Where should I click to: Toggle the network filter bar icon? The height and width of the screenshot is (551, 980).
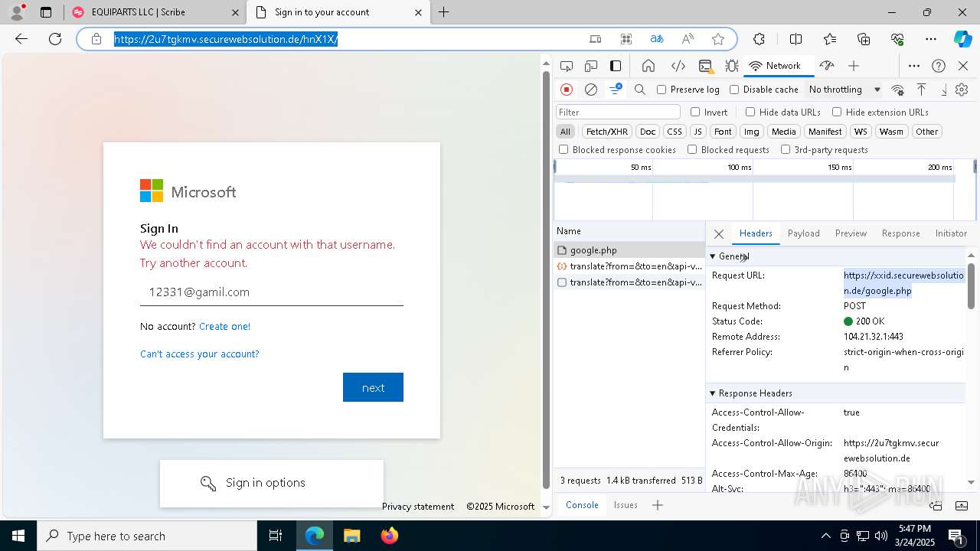point(616,90)
